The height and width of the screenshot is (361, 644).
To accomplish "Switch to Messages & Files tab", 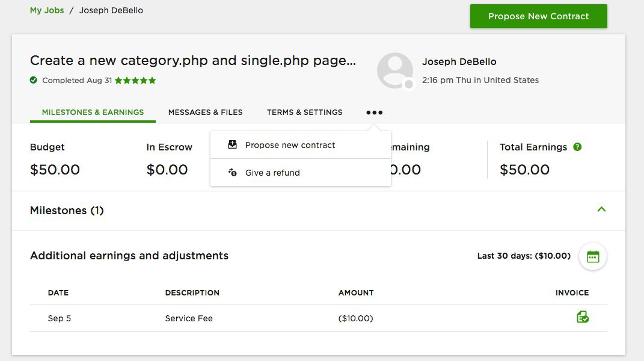I will [x=206, y=113].
